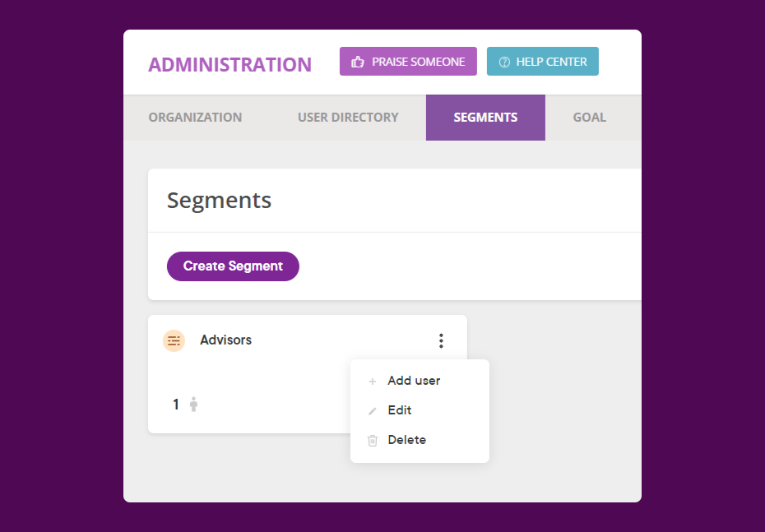Go to the Goal tab
Image resolution: width=765 pixels, height=532 pixels.
(589, 118)
